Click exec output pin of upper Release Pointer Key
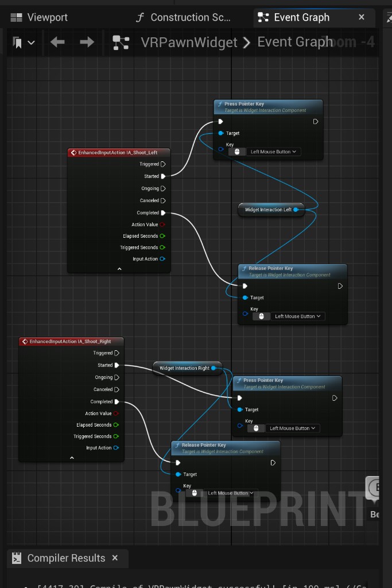The image size is (392, 588). click(x=340, y=286)
